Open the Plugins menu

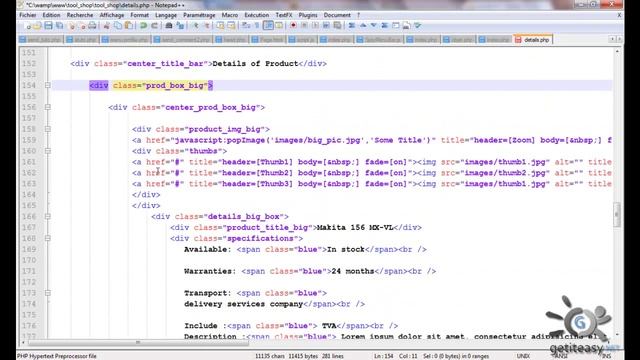tap(308, 15)
